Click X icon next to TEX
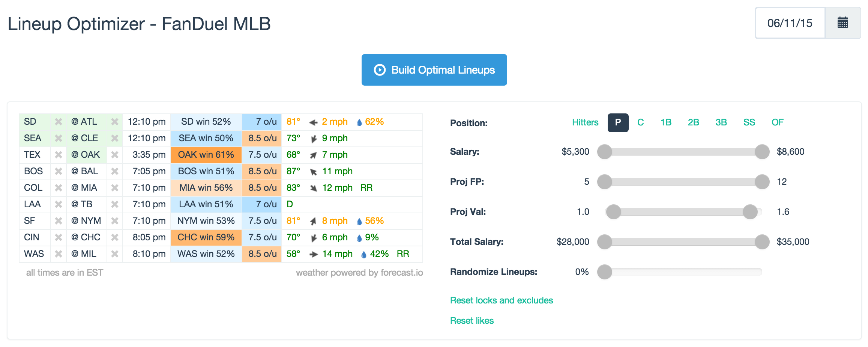The height and width of the screenshot is (347, 868). (59, 155)
